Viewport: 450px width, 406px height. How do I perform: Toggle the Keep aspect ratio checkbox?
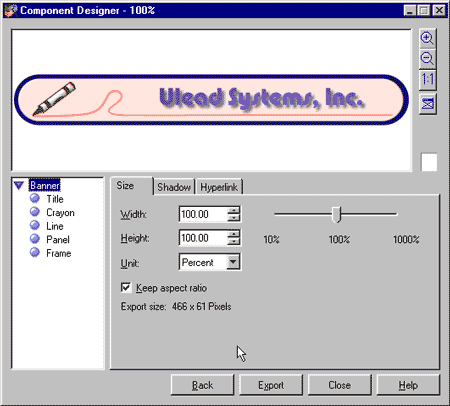coord(126,287)
